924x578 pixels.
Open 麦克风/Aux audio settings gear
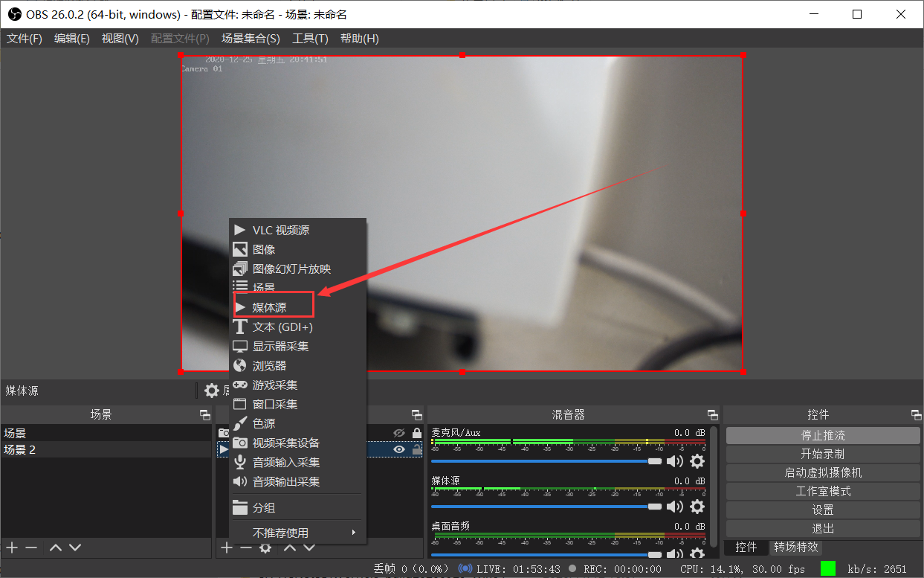[697, 461]
